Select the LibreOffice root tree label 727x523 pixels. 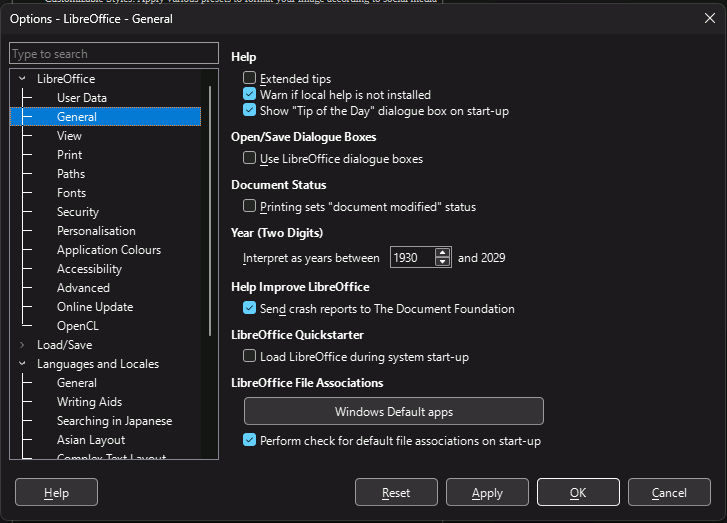coord(66,79)
